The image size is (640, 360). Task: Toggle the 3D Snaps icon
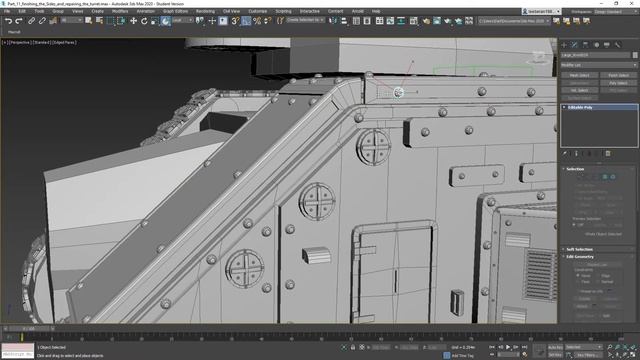(x=235, y=21)
